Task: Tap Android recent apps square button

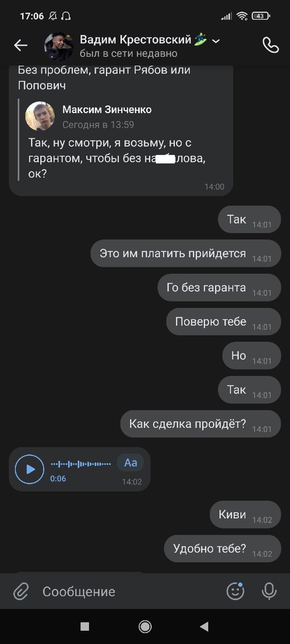Action: [x=85, y=626]
